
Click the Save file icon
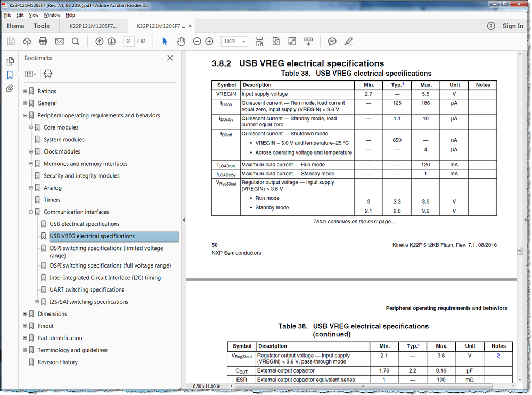pyautogui.click(x=11, y=41)
